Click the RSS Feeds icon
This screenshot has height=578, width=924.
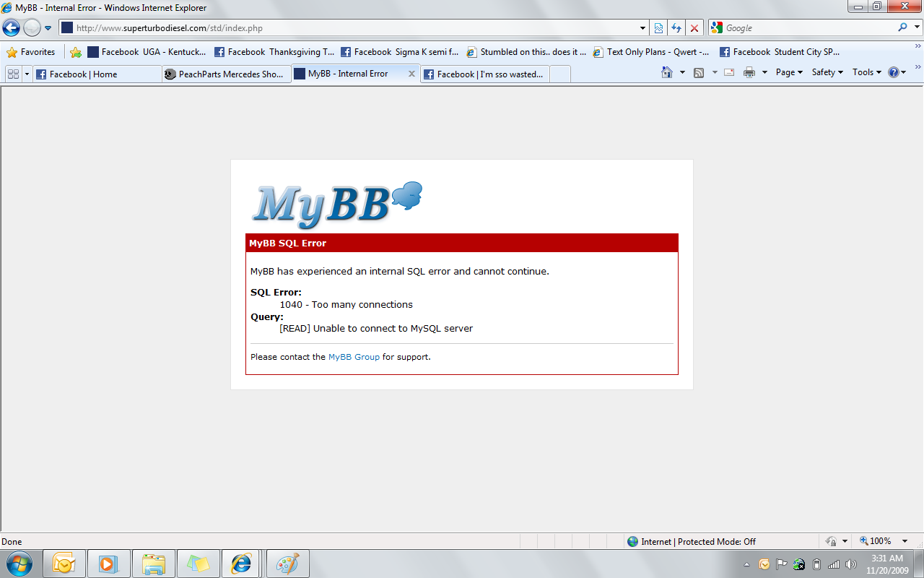coord(699,72)
